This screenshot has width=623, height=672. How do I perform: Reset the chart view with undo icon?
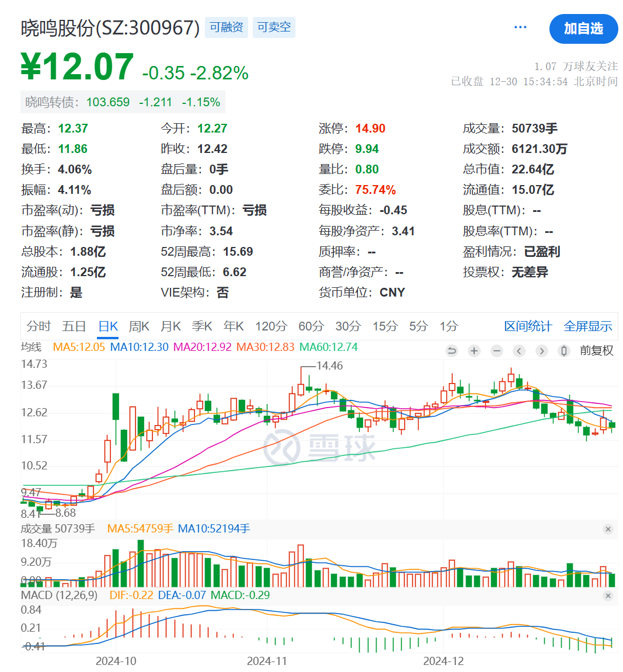pyautogui.click(x=451, y=351)
